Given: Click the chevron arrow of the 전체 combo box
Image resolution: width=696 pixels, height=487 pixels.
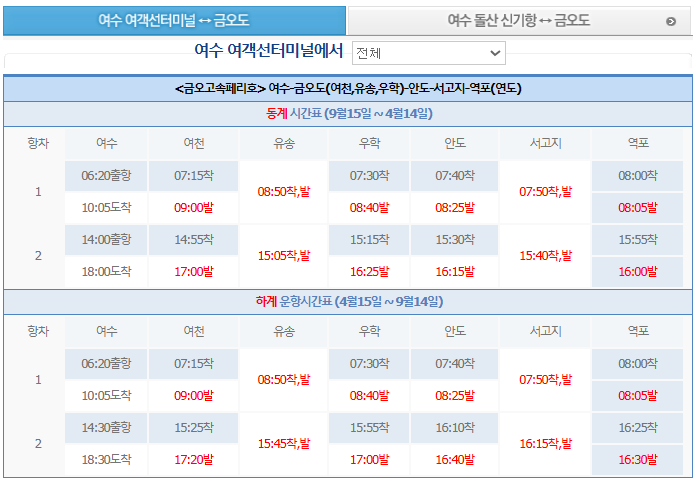Looking at the screenshot, I should pyautogui.click(x=495, y=52).
